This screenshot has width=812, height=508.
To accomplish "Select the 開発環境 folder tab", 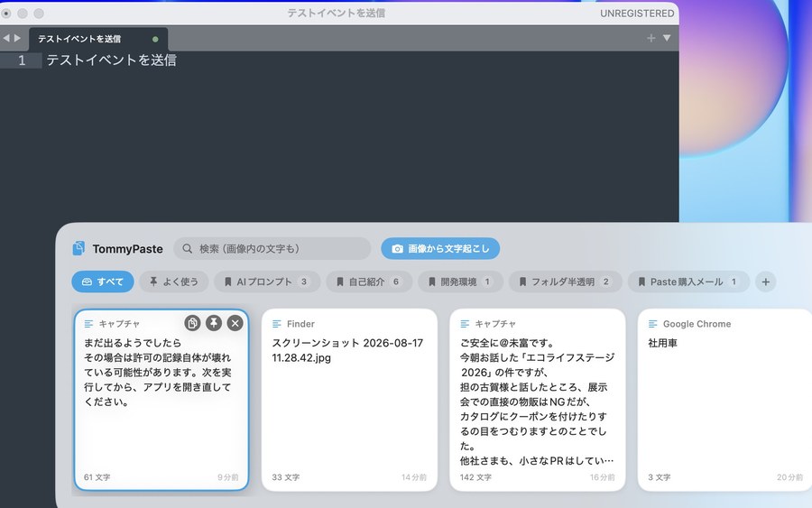I will pyautogui.click(x=460, y=282).
